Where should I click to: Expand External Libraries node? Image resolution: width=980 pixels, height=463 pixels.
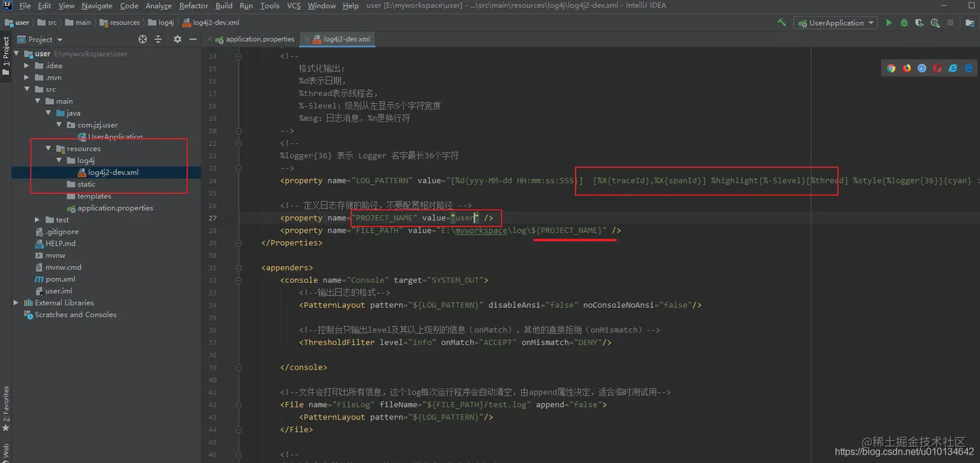16,303
